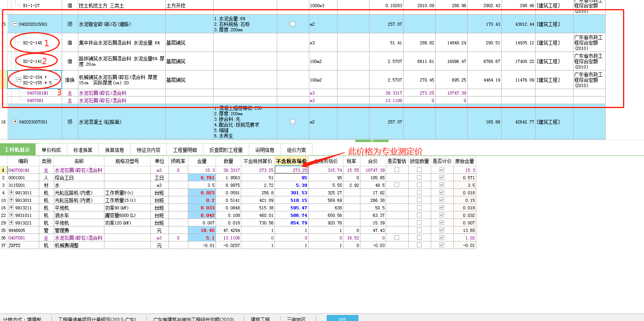Image resolution: width=644 pixels, height=321 pixels.
Task: Collapse the 040202015001 bill item row
Action: coord(15,24)
